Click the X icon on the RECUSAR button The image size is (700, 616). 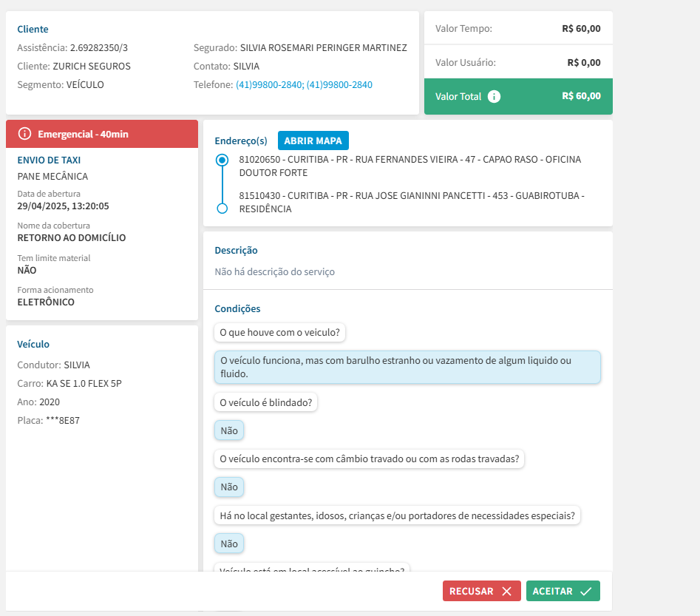click(506, 591)
